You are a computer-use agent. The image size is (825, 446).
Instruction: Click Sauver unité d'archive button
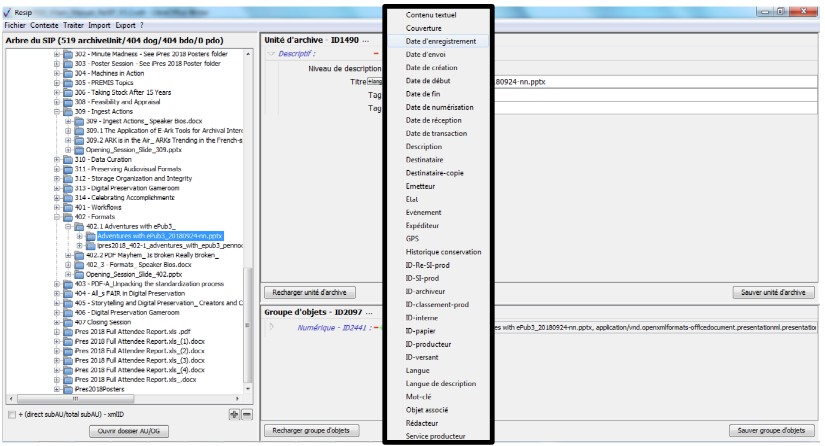769,292
